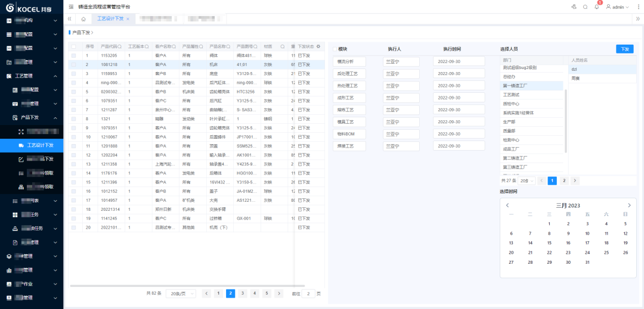Check the row with product code 1159953
This screenshot has width=644, height=309.
click(x=73, y=73)
